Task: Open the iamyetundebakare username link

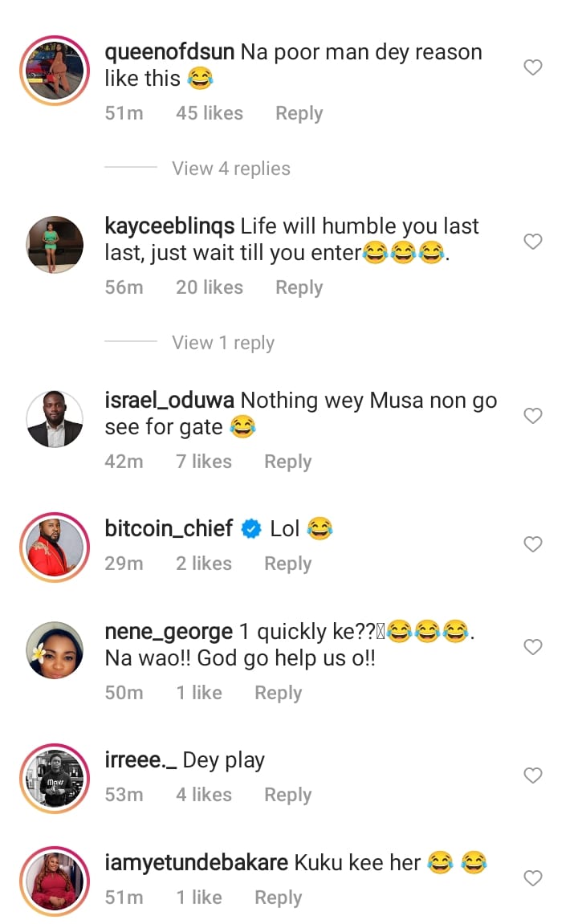Action: [197, 863]
